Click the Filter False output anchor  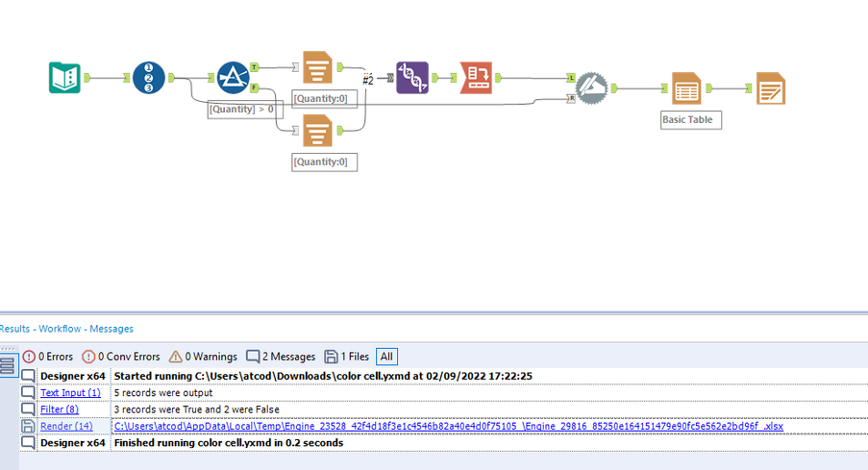[255, 88]
